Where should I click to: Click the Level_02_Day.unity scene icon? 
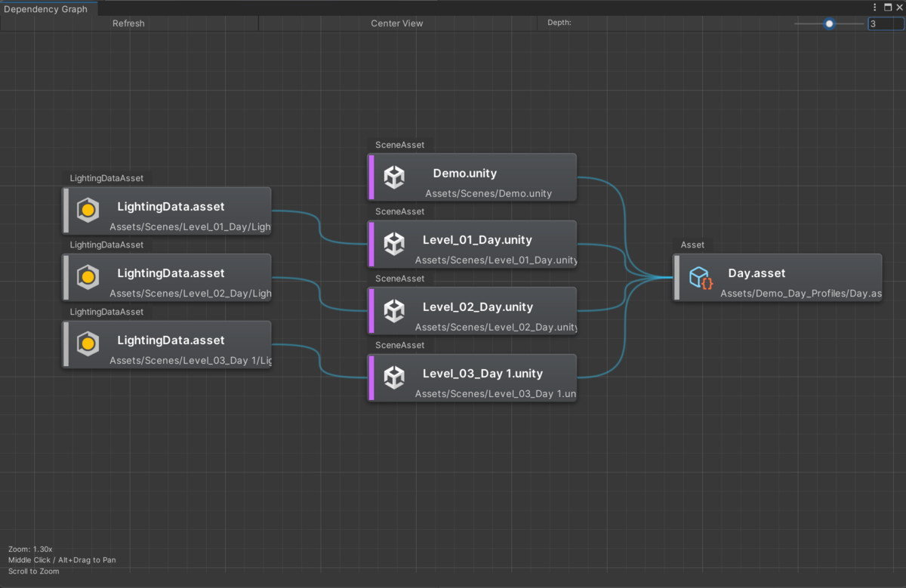tap(394, 310)
